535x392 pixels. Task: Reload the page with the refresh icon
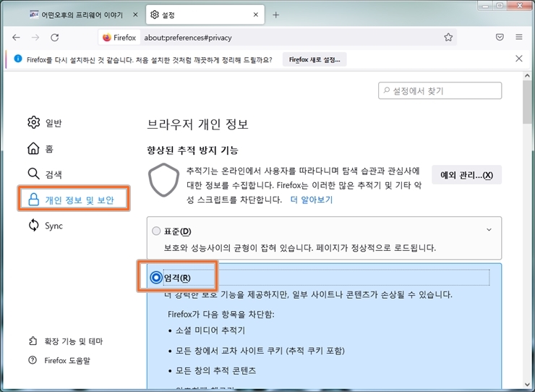tap(55, 38)
